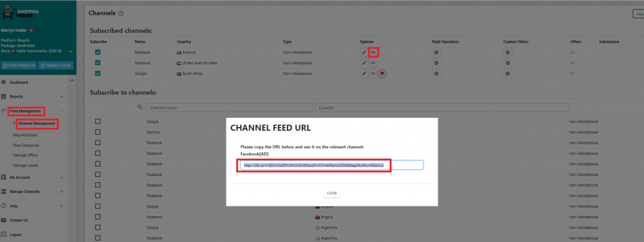Uncheck Subscribe for Google South Africa
The image size is (644, 242).
[97, 74]
